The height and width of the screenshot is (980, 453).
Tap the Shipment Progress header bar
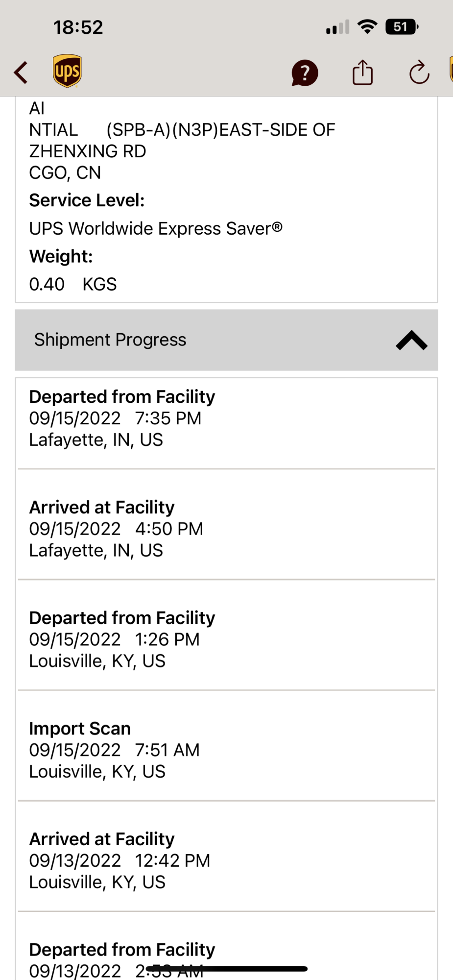[226, 340]
